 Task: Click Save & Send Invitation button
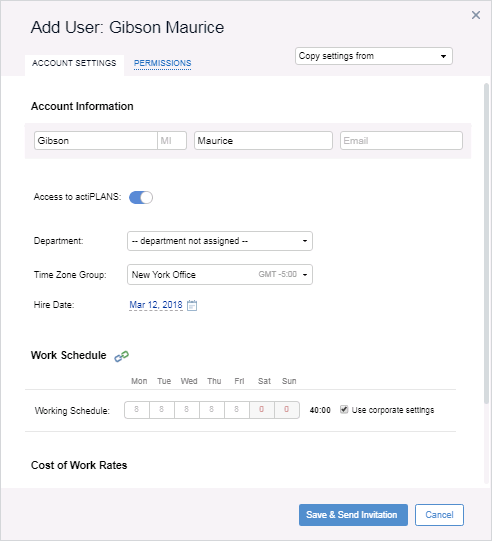[353, 515]
